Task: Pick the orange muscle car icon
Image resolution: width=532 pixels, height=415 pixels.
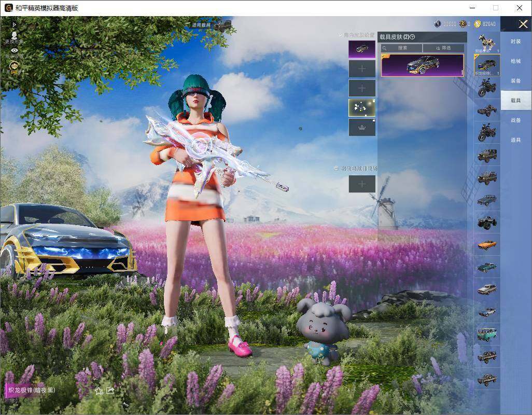Action: click(x=487, y=245)
